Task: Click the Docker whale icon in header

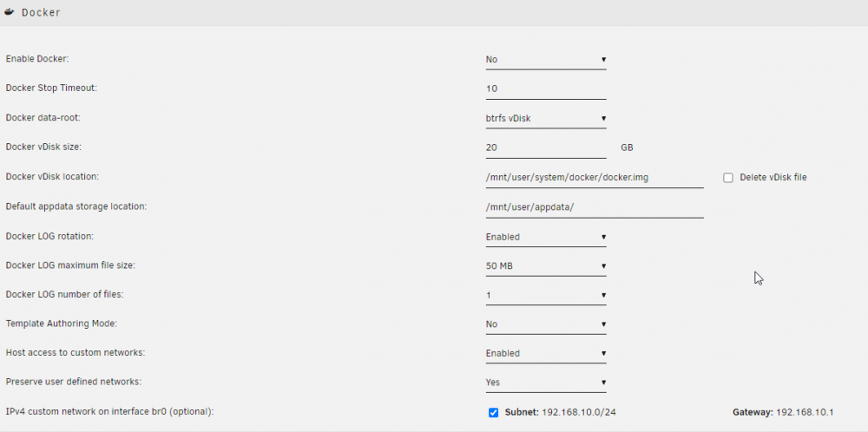Action: (9, 11)
